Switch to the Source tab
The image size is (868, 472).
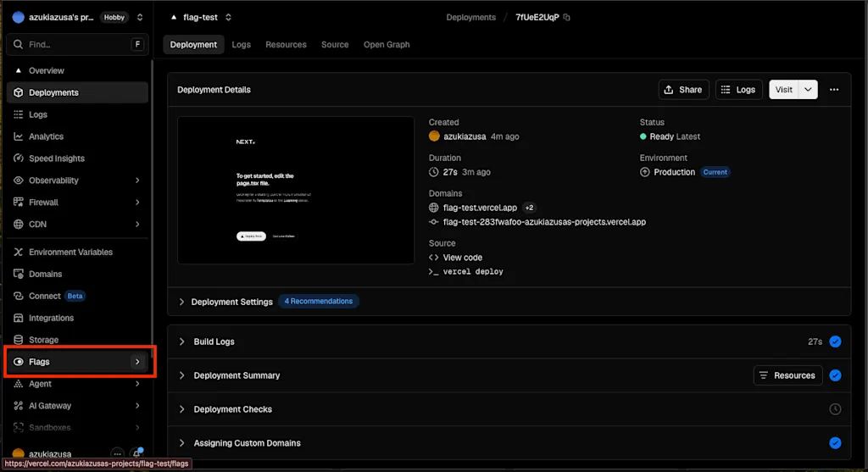pyautogui.click(x=335, y=44)
